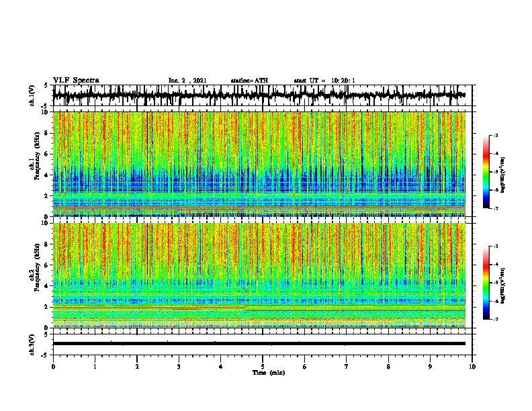532x411 pixels.
Task: Click the "ch.2 Frequency (kHz)" axis label
Action: pos(35,267)
